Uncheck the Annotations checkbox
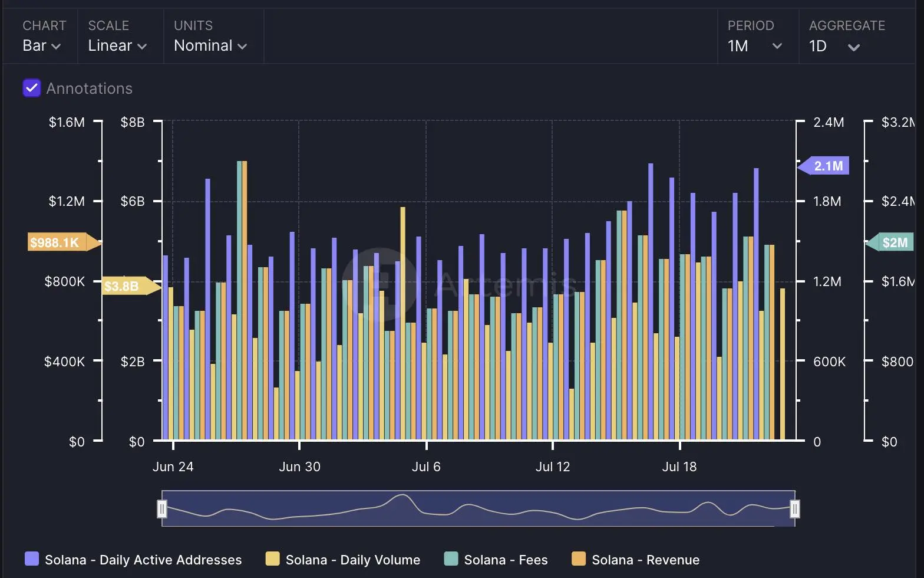 point(31,88)
